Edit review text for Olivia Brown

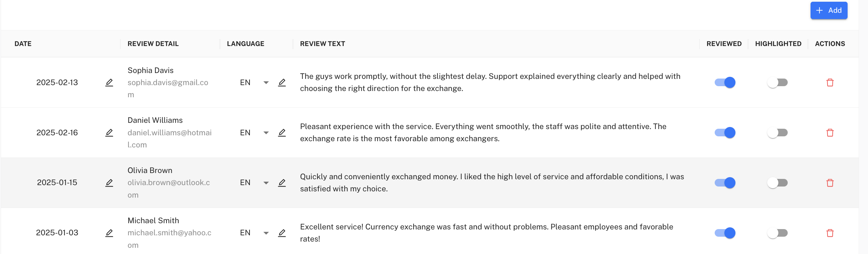(282, 183)
